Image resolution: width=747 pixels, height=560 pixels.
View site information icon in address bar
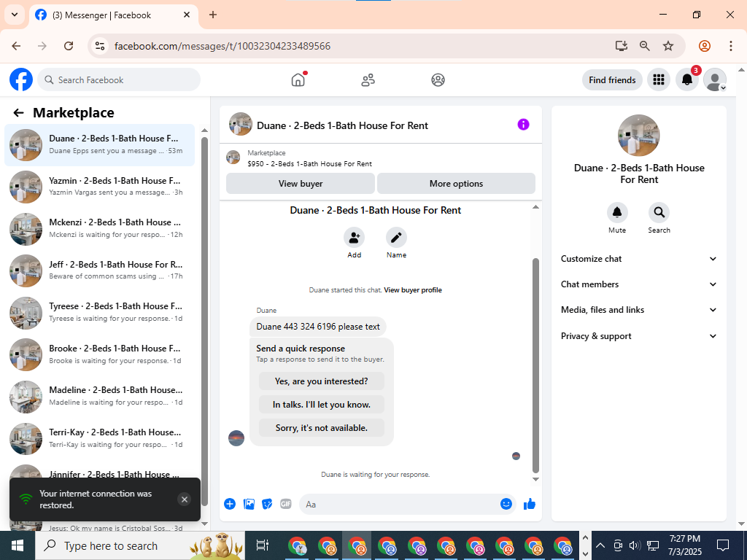tap(99, 46)
